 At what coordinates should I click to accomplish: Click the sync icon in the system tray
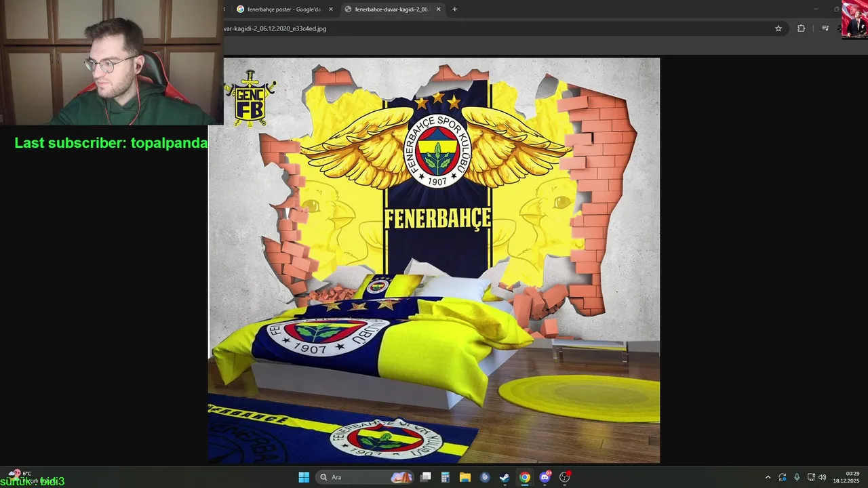[x=783, y=477]
